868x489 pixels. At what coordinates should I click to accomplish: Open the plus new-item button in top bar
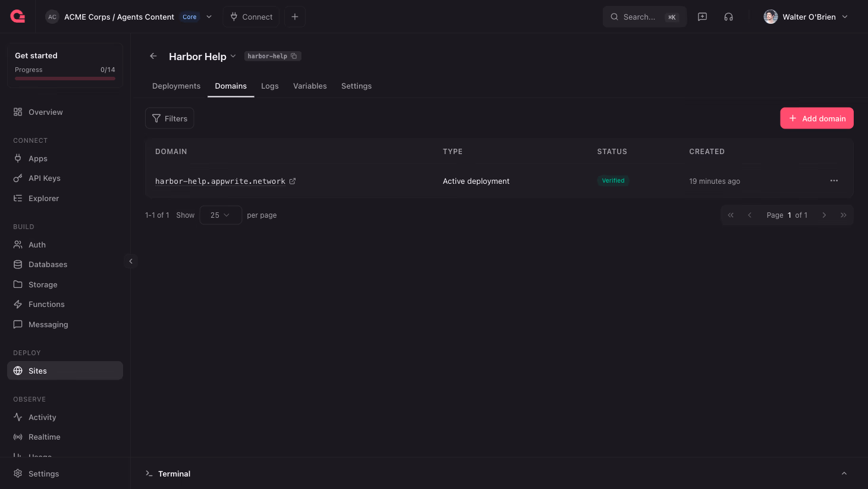pyautogui.click(x=295, y=17)
